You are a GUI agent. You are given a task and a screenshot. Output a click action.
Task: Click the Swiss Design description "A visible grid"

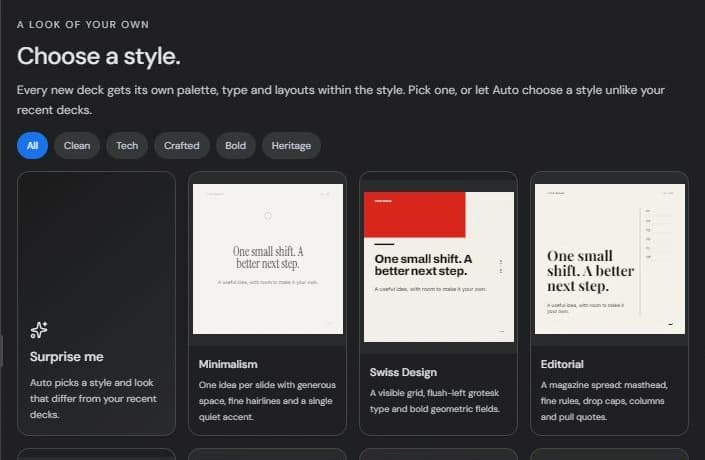[x=435, y=401]
